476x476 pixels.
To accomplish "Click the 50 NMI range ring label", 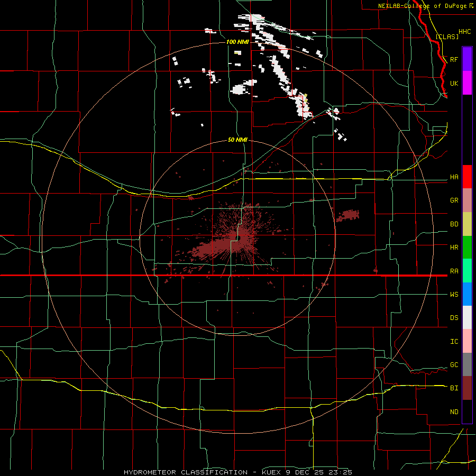I will tap(237, 140).
